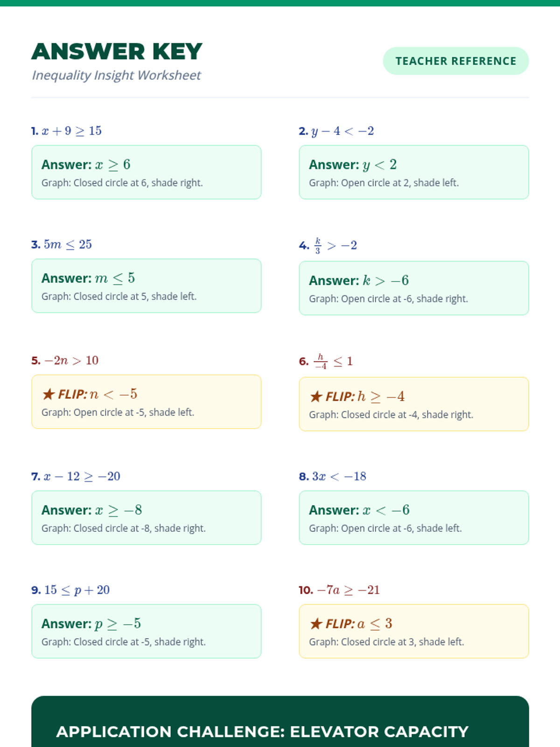
Task: Click the Inequality Insight Worksheet subtitle
Action: tap(116, 75)
